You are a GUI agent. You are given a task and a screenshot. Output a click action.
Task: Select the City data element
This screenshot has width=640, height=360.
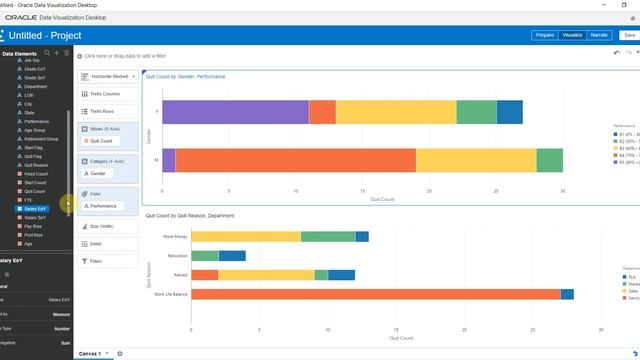point(28,104)
